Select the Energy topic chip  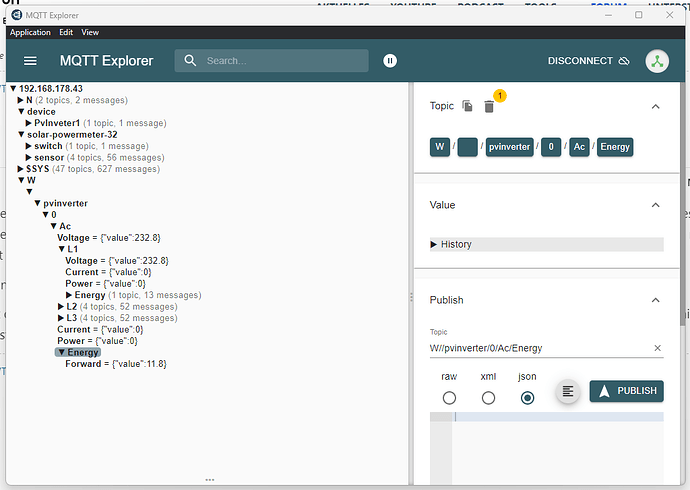point(615,147)
